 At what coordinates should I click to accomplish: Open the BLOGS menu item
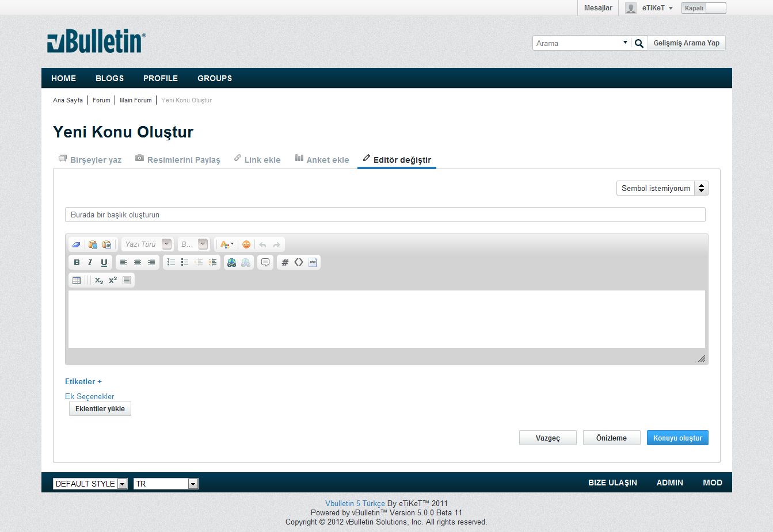pos(109,78)
